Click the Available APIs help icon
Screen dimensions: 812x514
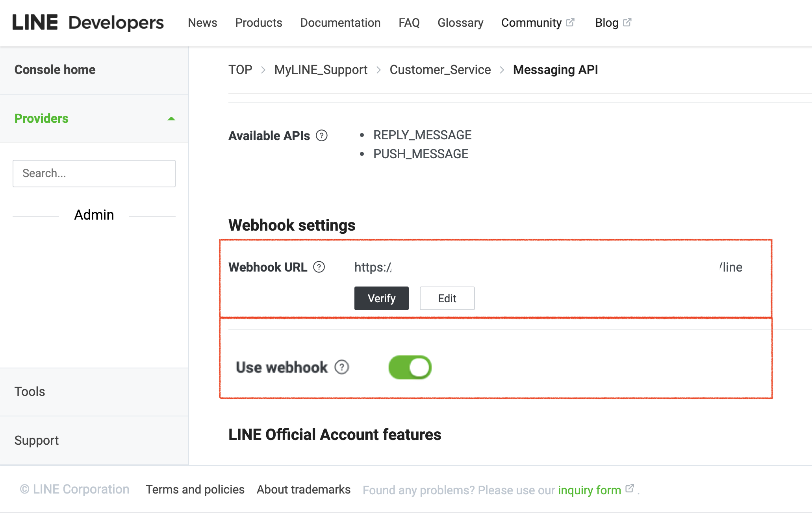322,135
